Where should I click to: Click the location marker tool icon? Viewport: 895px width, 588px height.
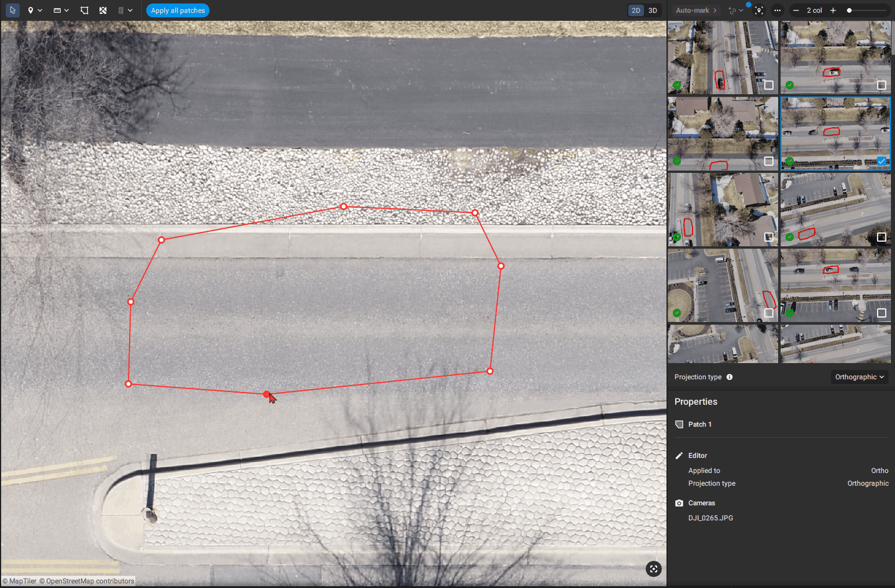tap(30, 10)
